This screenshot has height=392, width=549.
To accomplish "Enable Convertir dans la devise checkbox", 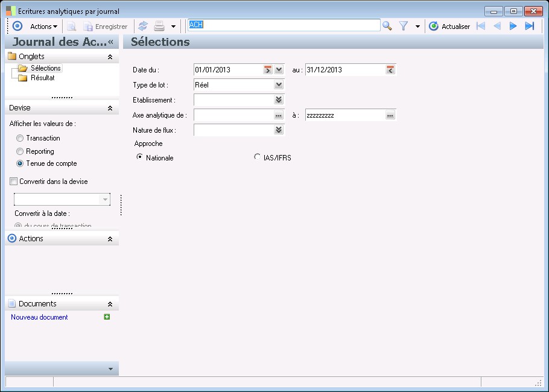I will coord(14,182).
